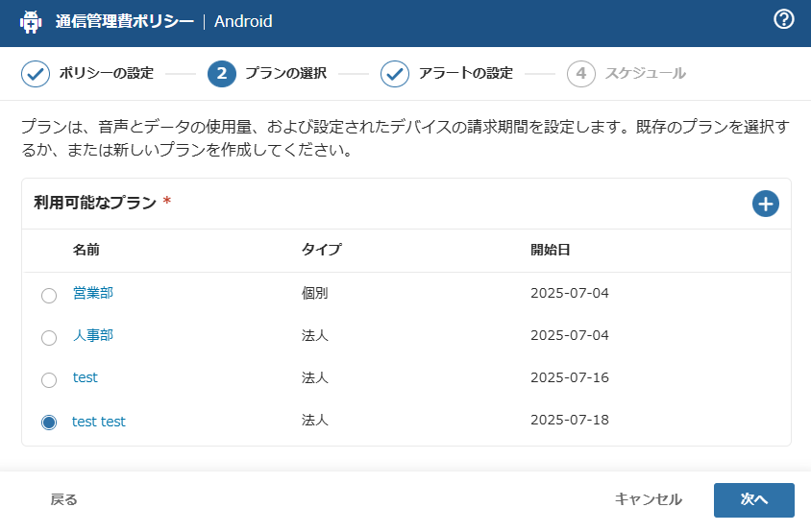This screenshot has width=811, height=532.
Task: Click the 利用可能なプラン heading
Action: tap(95, 203)
